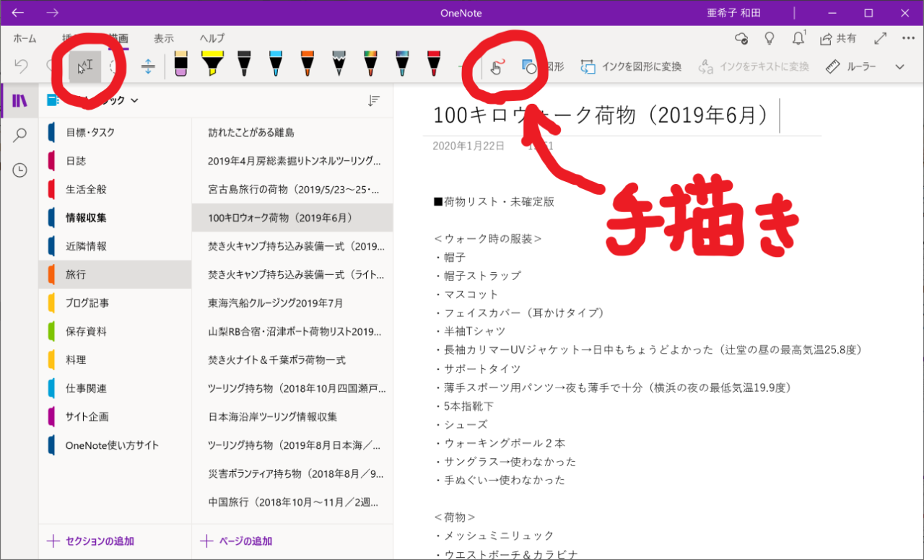Image resolution: width=924 pixels, height=560 pixels.
Task: Open the OneNote使い方サイト section
Action: [115, 445]
